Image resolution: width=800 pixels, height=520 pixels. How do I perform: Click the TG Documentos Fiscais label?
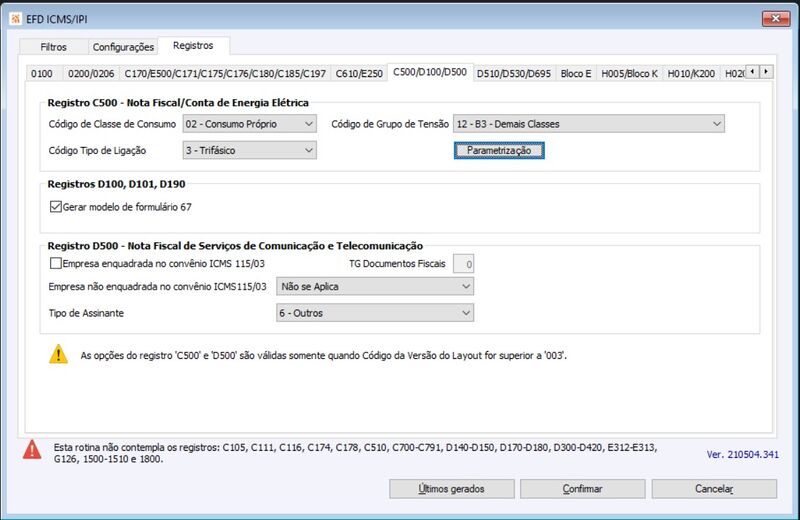point(397,264)
